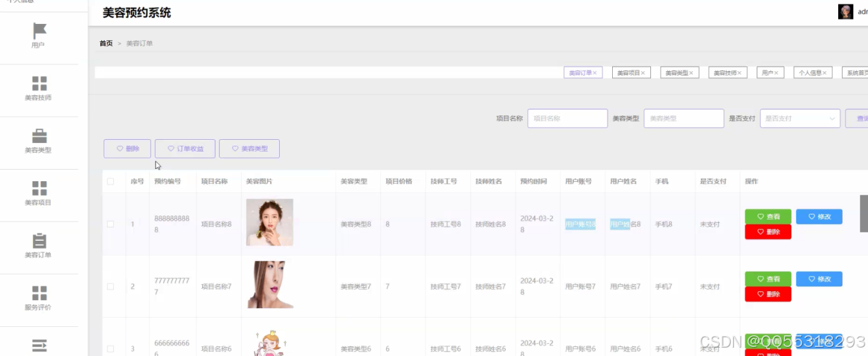Click 查看 button for 项目名称7 row

coord(768,279)
